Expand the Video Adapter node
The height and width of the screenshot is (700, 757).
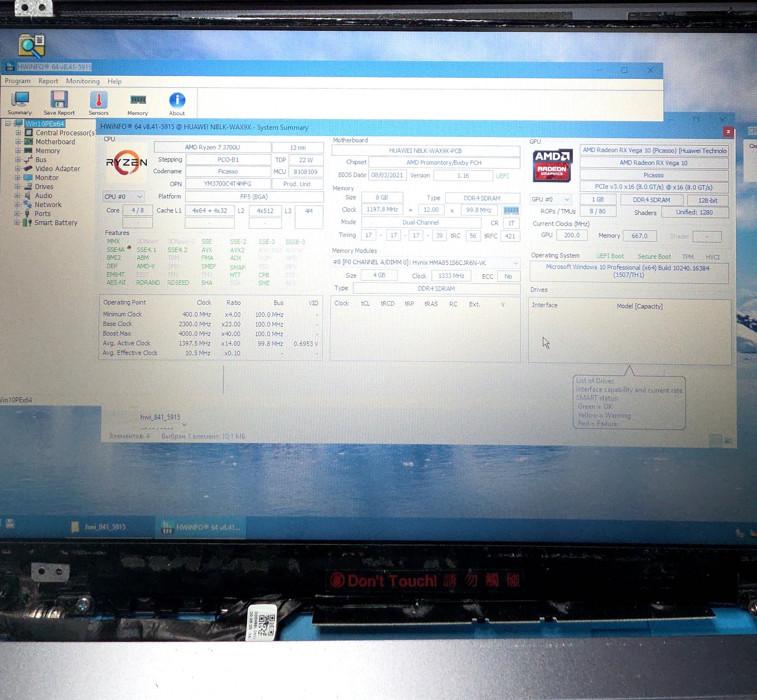(18, 168)
